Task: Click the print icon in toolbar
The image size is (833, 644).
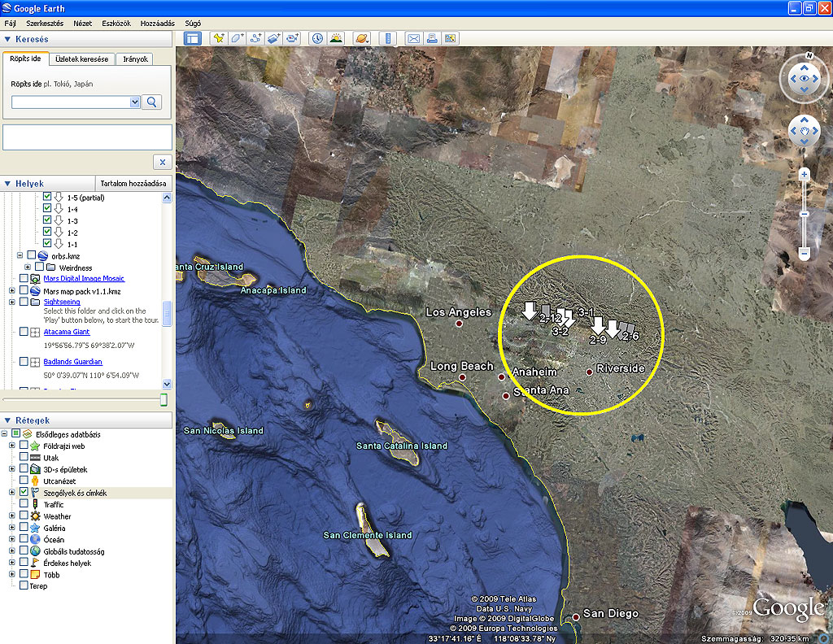Action: pos(432,38)
